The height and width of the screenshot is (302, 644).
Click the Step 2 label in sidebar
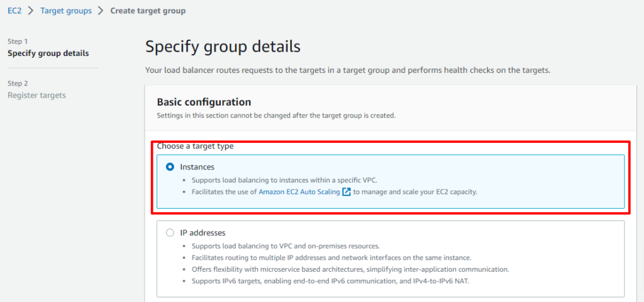[x=18, y=84]
